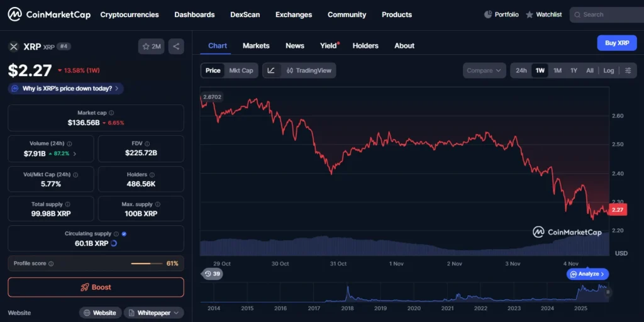Switch to the line chart icon view
This screenshot has height=322, width=644.
[x=271, y=70]
